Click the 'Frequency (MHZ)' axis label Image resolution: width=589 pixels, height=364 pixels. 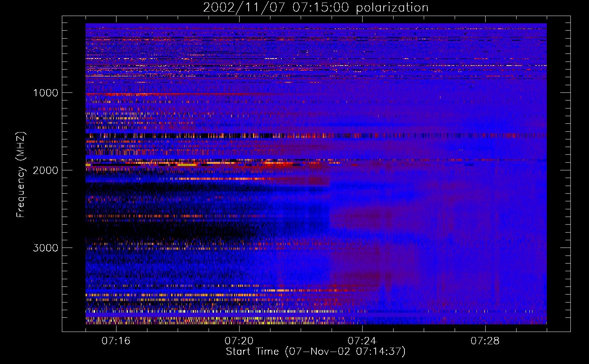21,175
